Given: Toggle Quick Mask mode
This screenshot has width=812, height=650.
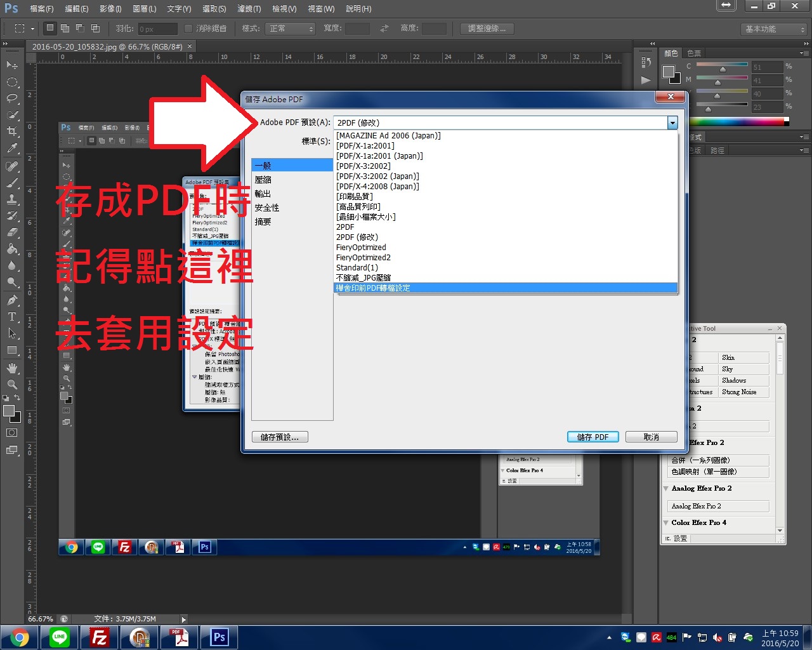Looking at the screenshot, I should click(12, 433).
